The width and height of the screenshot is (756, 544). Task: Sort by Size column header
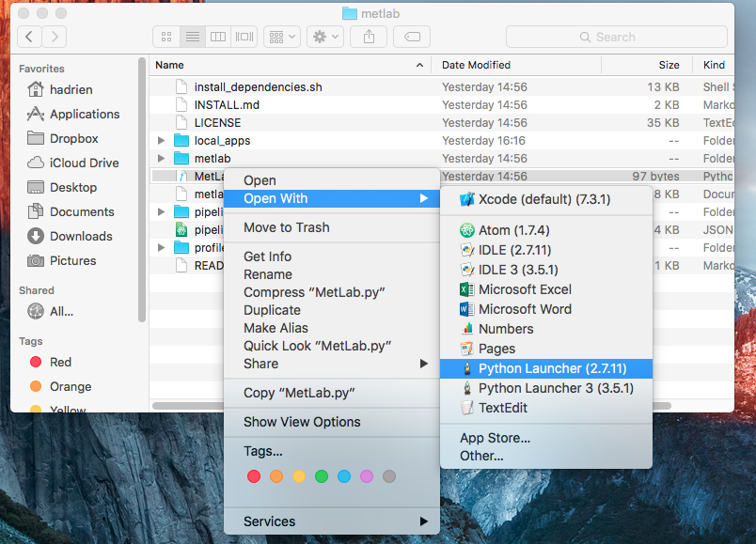[647, 65]
